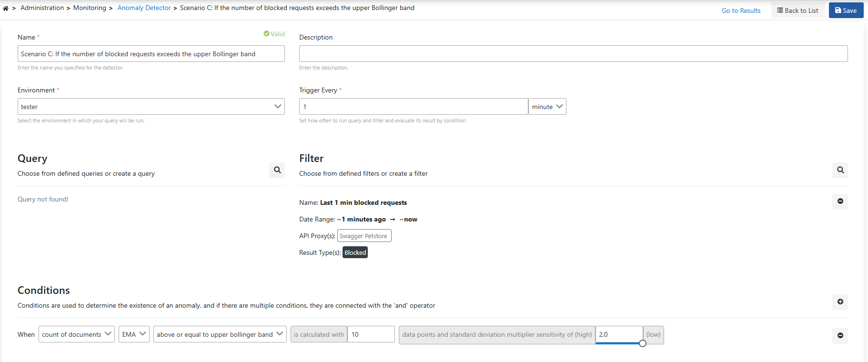Expand the upper bollinger band comparison dropdown
Image resolution: width=868 pixels, height=362 pixels.
(220, 334)
